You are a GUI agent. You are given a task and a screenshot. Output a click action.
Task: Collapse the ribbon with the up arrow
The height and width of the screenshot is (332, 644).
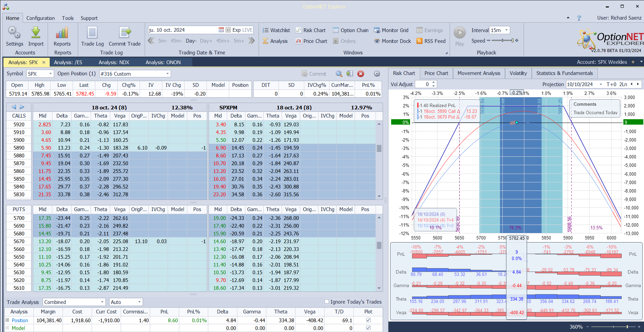click(568, 18)
